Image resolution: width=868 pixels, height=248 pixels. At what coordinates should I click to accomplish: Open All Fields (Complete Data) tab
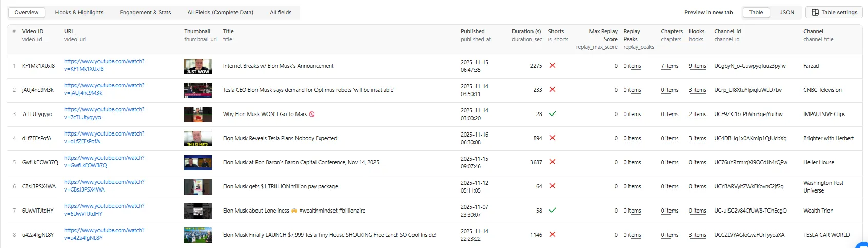[x=220, y=12]
